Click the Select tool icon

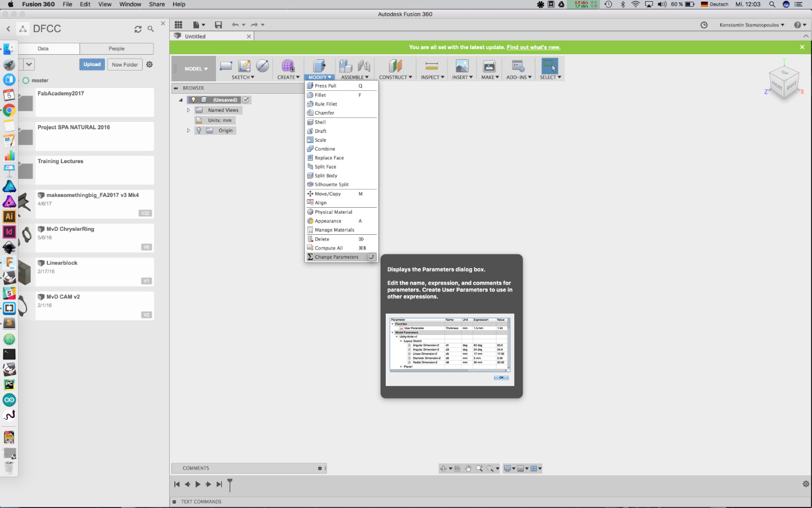(550, 66)
